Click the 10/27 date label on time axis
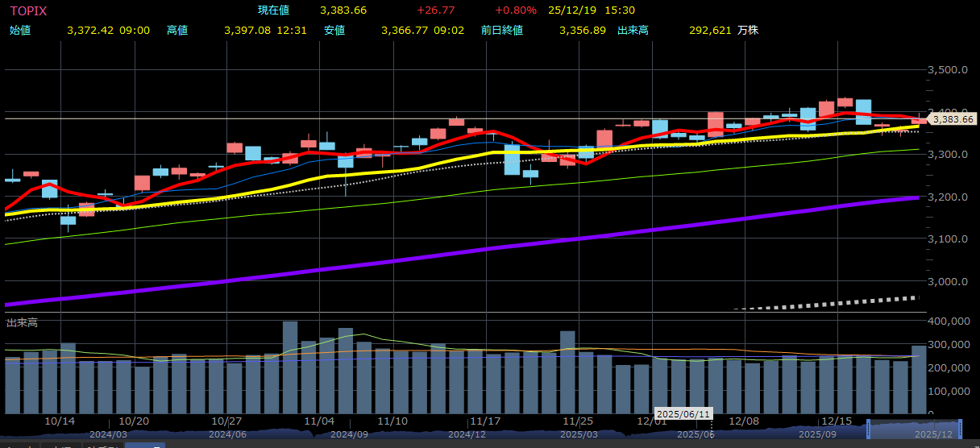 tap(227, 421)
